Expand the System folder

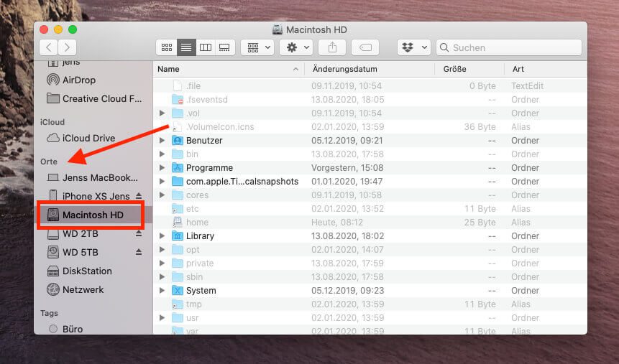162,291
